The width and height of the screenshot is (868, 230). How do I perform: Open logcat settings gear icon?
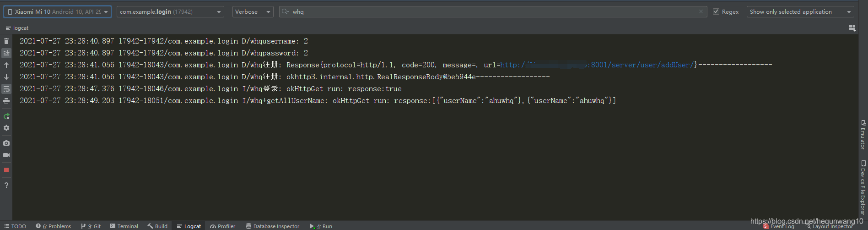pos(6,128)
